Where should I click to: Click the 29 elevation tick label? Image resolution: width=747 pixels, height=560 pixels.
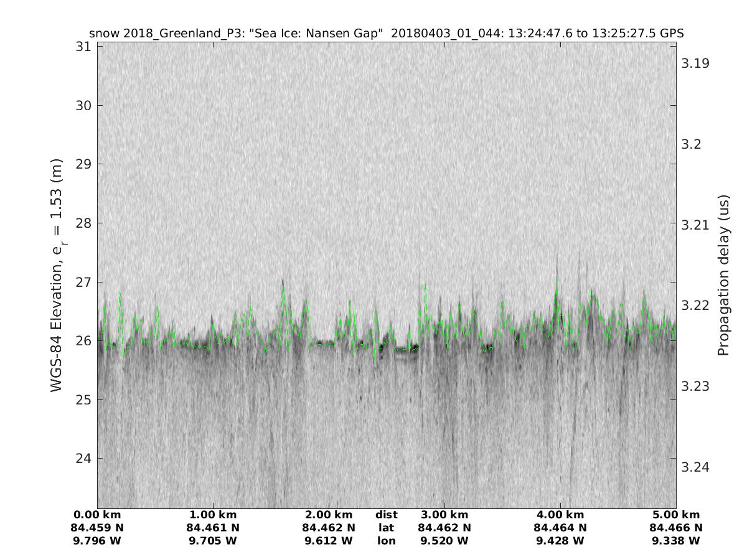[83, 164]
